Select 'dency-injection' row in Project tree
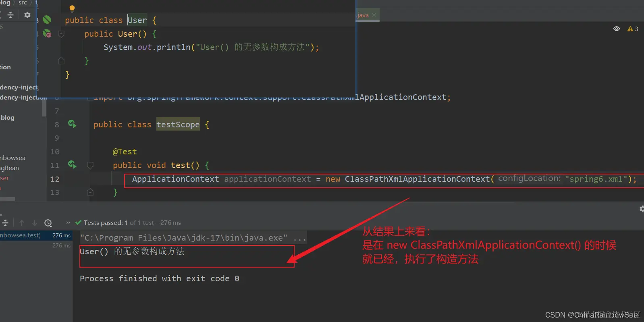The height and width of the screenshot is (322, 644). pos(23,98)
